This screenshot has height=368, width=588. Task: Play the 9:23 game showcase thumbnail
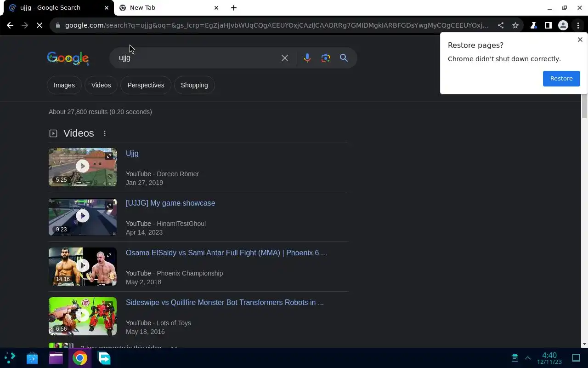point(83,217)
